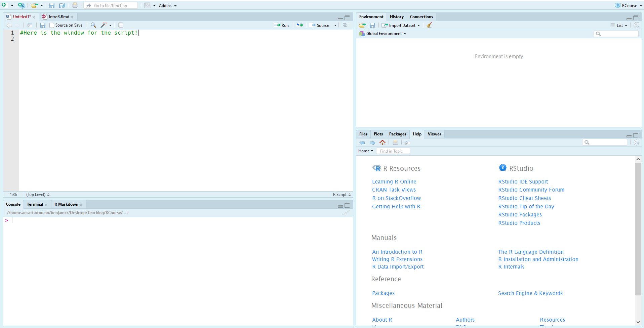
Task: Click the Open File folder icon
Action: [34, 5]
